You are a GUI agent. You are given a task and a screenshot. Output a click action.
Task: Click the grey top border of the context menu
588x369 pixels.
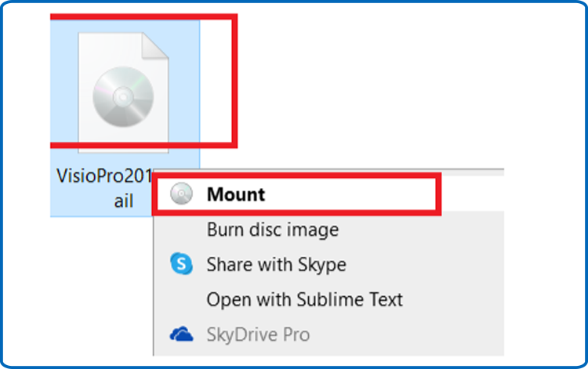pos(328,172)
